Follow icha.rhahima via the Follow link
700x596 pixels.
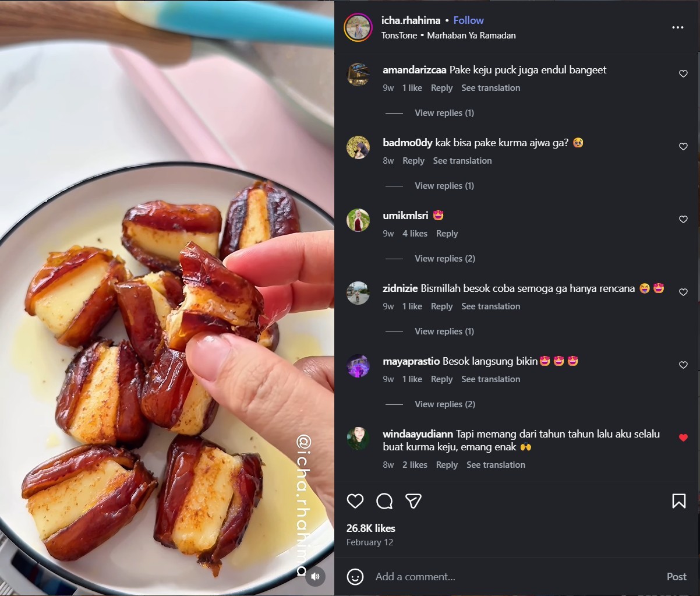coord(468,20)
